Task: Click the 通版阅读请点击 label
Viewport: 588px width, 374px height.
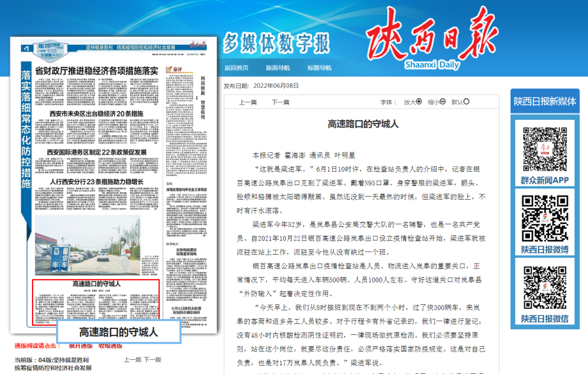Action: 38,346
